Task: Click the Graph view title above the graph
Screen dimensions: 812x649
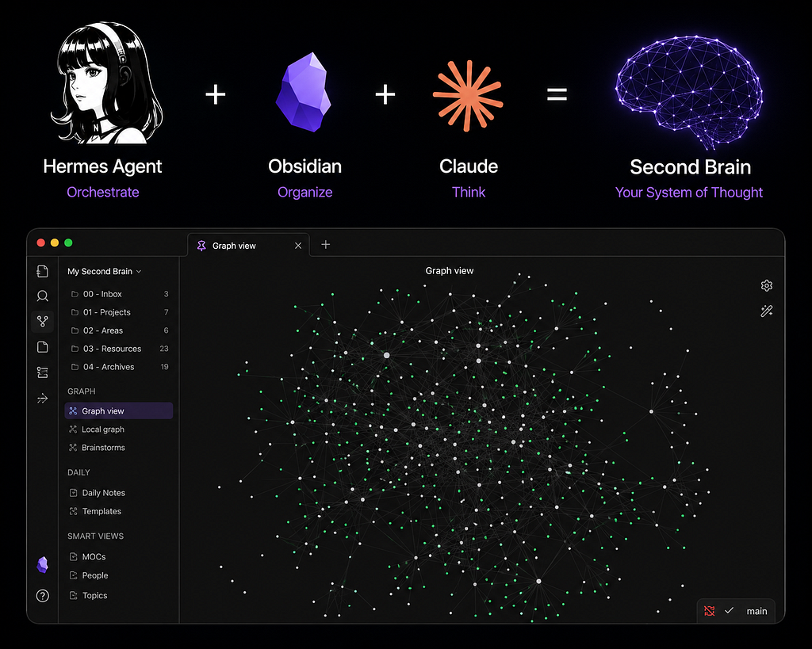Action: [450, 271]
